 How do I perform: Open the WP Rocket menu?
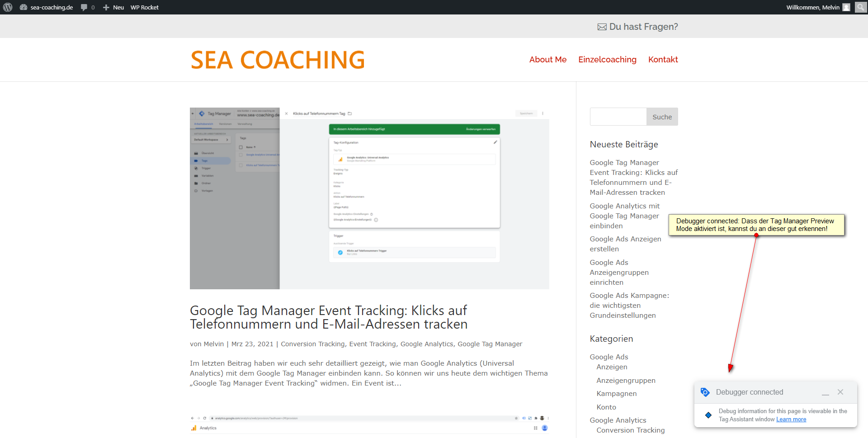(x=145, y=7)
